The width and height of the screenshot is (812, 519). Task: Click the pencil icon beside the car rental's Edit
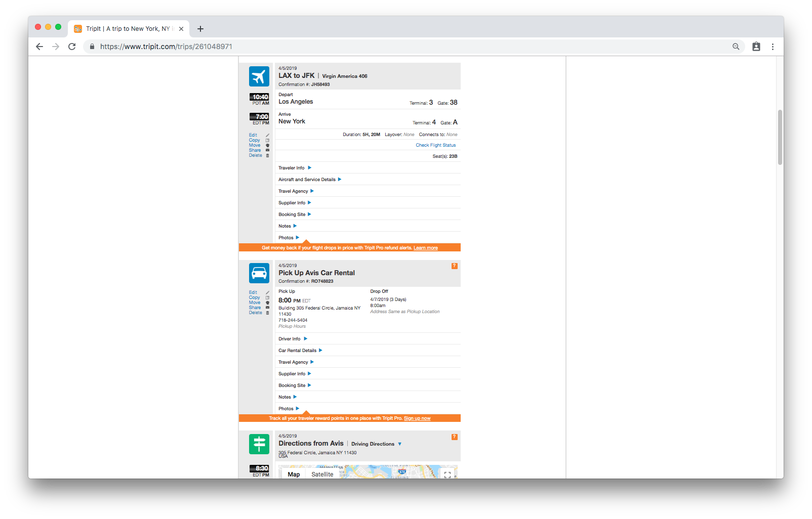(x=267, y=292)
